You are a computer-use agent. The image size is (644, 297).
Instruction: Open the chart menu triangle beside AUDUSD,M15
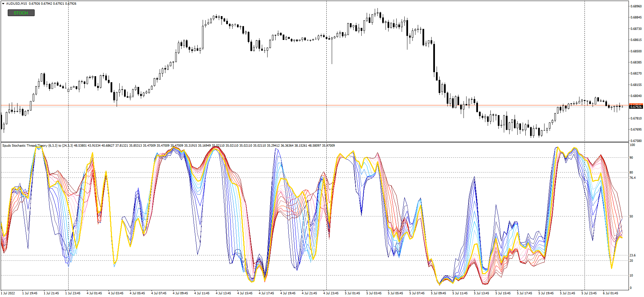click(3, 4)
